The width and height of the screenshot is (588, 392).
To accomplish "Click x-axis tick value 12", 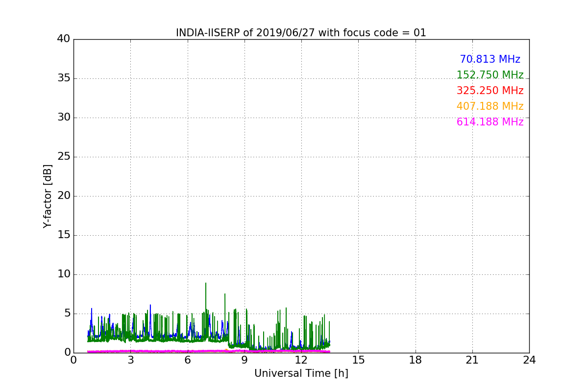I will (301, 360).
